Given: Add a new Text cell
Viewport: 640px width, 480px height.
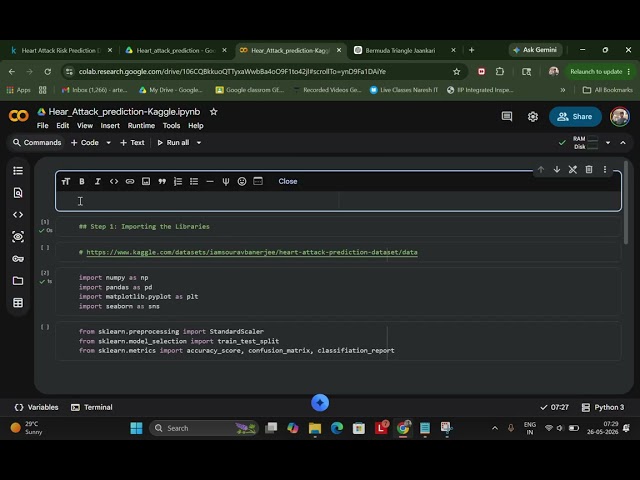Looking at the screenshot, I should [x=132, y=142].
